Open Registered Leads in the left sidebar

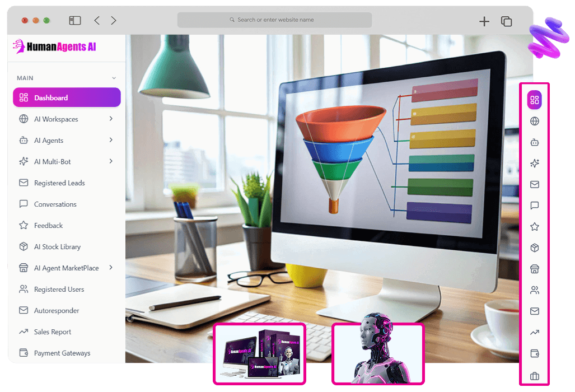tap(59, 183)
